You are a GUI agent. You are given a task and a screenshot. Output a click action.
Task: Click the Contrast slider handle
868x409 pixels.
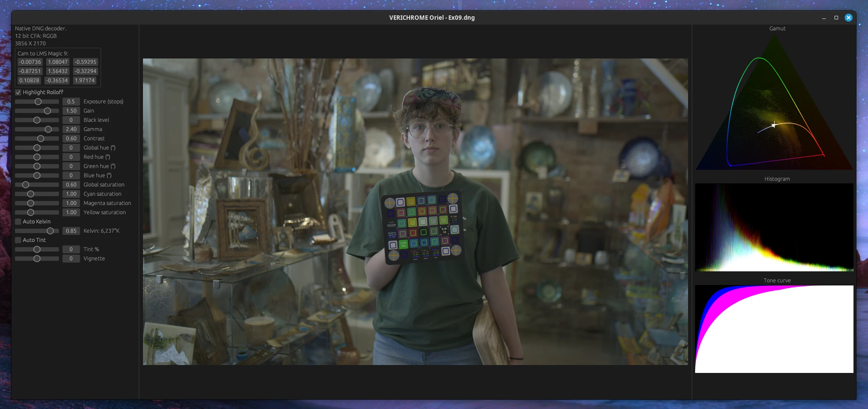click(x=41, y=139)
